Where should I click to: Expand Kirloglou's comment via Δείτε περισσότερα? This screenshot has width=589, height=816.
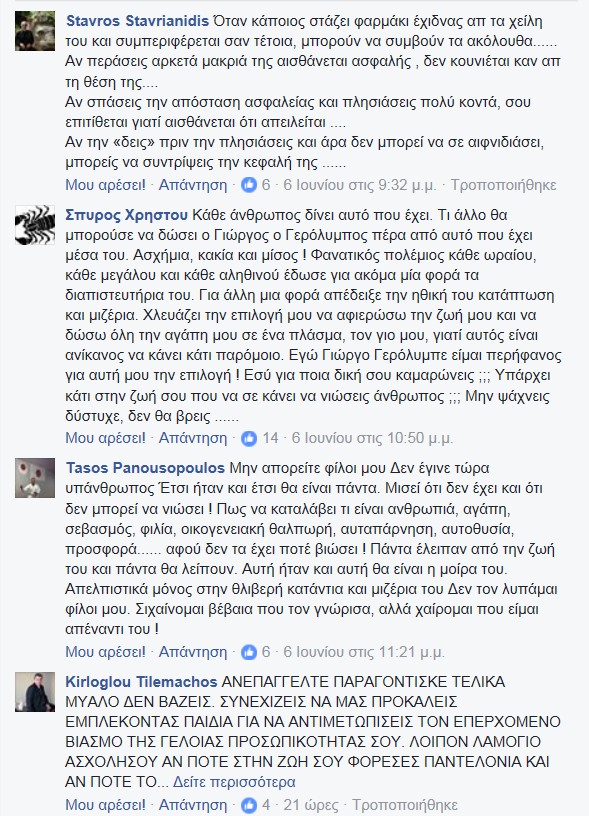coord(234,782)
